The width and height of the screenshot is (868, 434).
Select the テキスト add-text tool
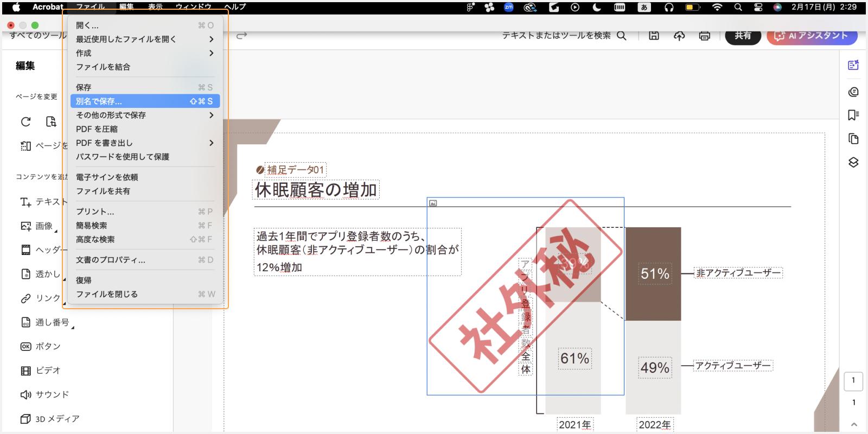click(x=43, y=202)
